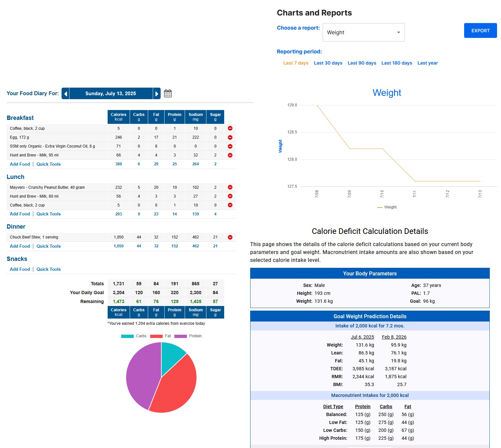Click Egg, 172 g food entry
The width and height of the screenshot is (501, 448).
tap(19, 137)
